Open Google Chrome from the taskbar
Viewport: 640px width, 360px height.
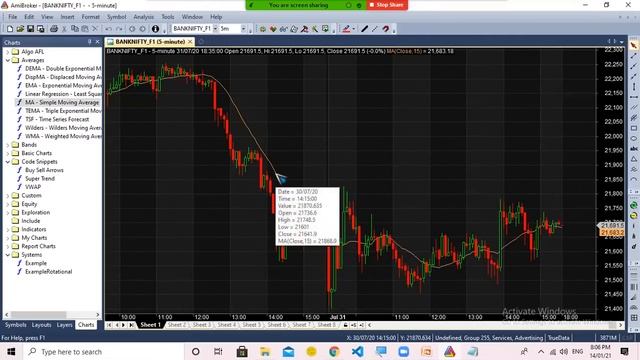pyautogui.click(x=334, y=351)
